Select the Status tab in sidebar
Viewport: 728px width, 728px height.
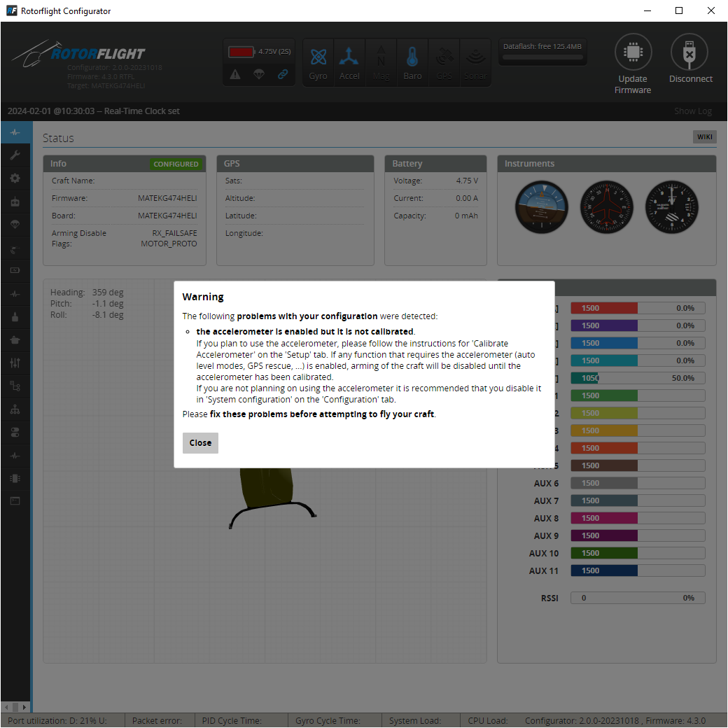click(x=15, y=132)
